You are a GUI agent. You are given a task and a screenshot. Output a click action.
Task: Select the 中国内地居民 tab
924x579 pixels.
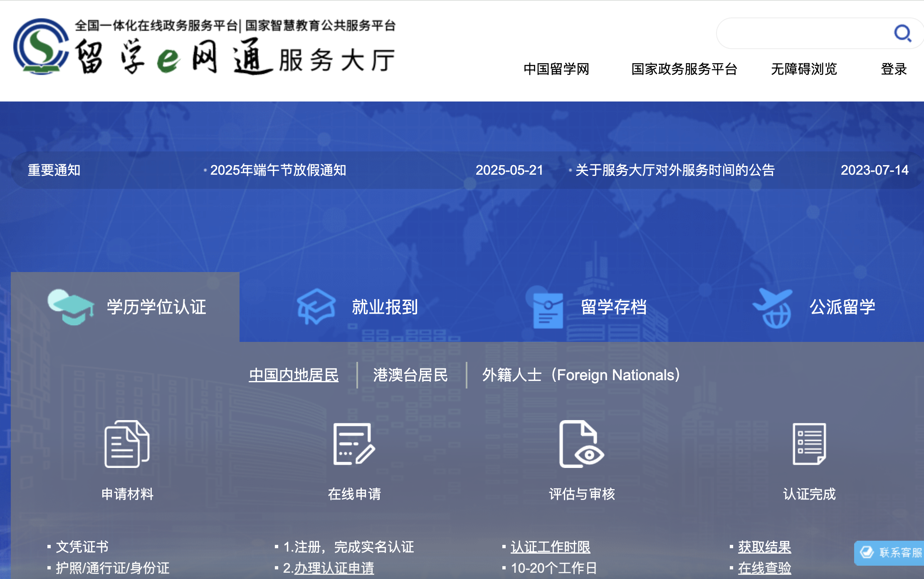(x=294, y=375)
